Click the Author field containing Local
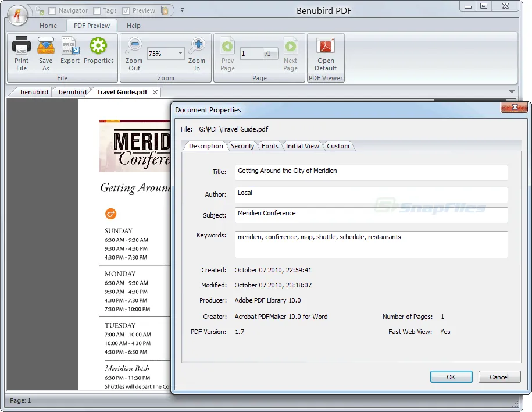Screen dimensions: 532x412 click(371, 195)
